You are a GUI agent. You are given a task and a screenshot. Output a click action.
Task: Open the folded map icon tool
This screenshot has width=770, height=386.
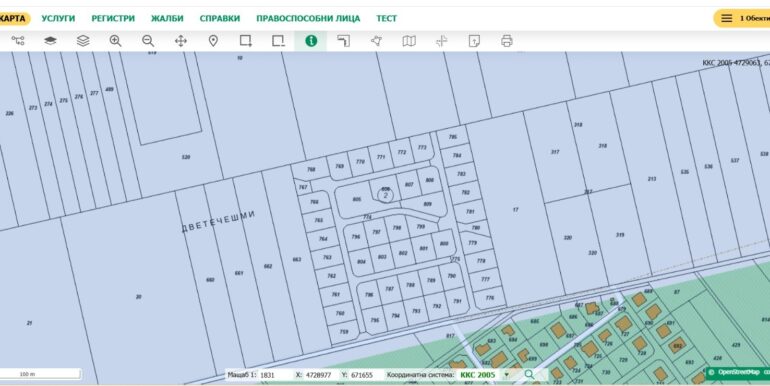point(409,41)
